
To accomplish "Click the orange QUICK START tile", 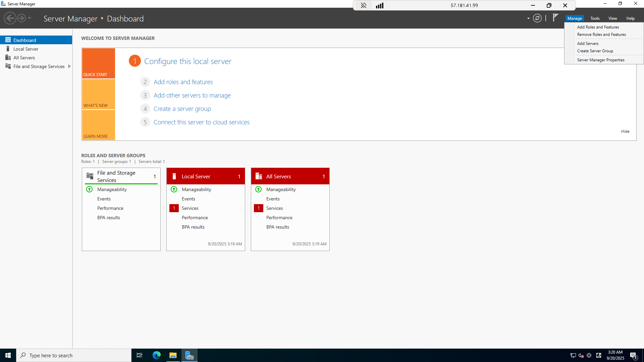I will point(98,63).
